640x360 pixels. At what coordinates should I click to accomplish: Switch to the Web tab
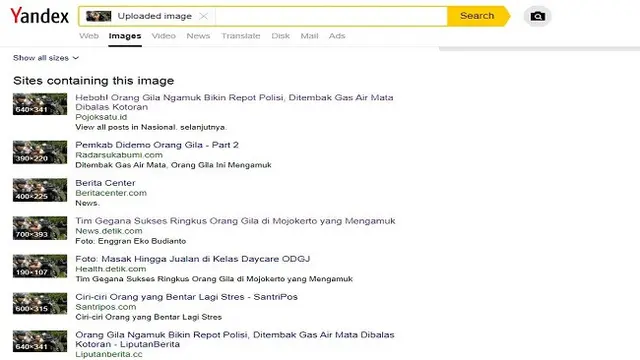89,36
